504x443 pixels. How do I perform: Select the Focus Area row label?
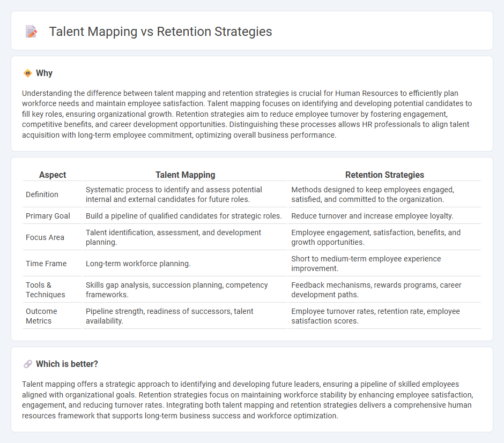[45, 237]
